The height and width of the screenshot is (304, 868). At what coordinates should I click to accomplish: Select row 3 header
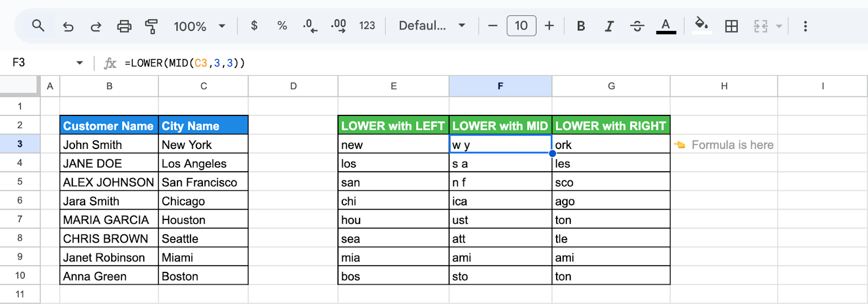(20, 144)
